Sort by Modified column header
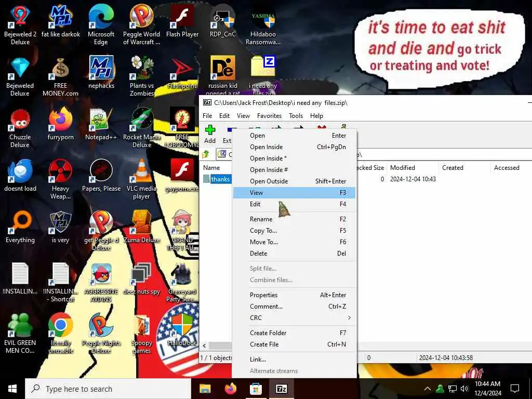The height and width of the screenshot is (399, 532). 413,168
